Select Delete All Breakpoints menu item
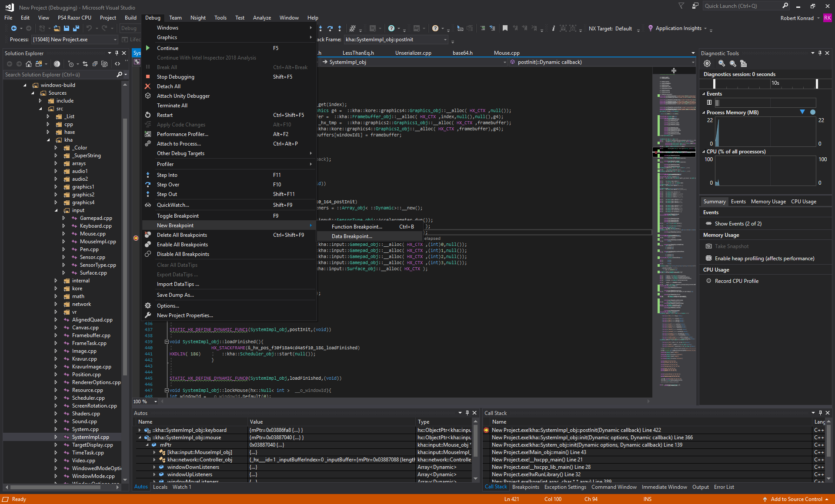This screenshot has width=835, height=504. 229,235
